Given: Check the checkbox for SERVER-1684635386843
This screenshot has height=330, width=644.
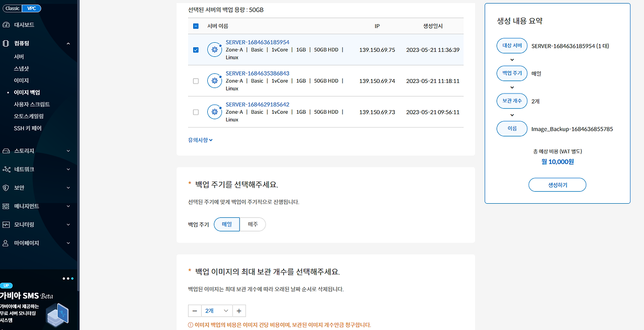Looking at the screenshot, I should tap(196, 80).
